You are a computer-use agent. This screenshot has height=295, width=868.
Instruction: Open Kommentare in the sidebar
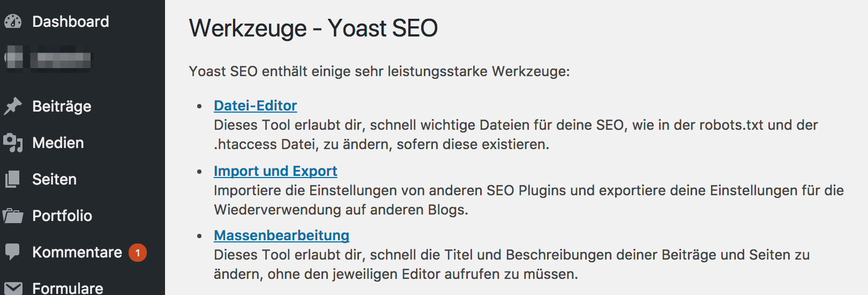coord(77,252)
